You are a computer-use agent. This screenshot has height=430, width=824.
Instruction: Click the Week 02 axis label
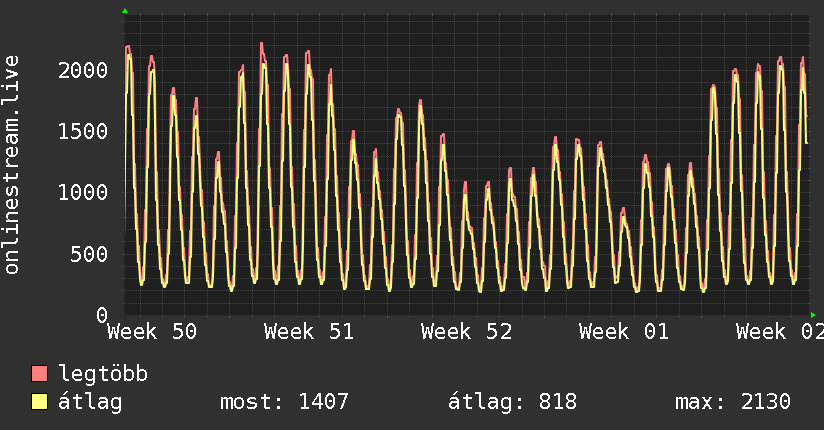point(780,332)
